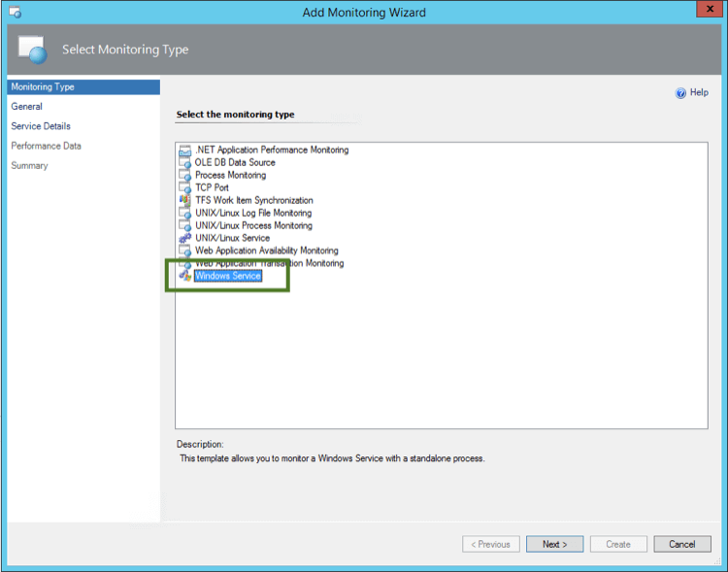Click the OLE DB Data Source icon

[184, 162]
